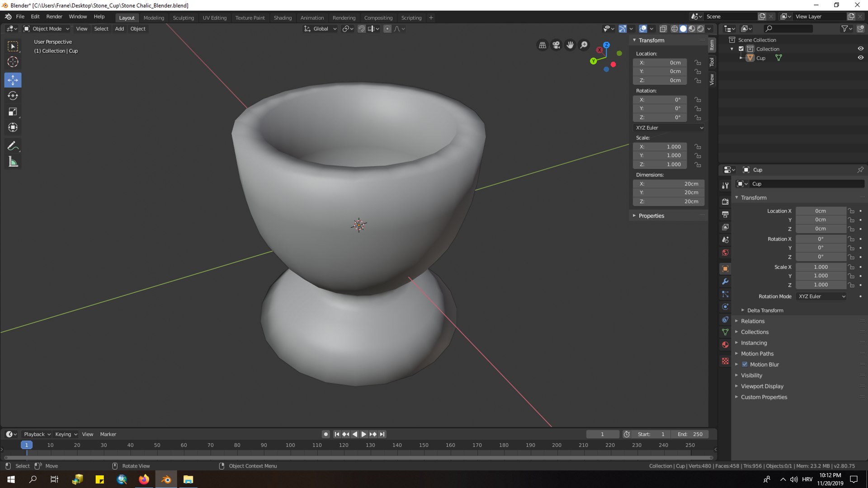Click frame 100 on the timeline
The image size is (868, 488).
290,445
